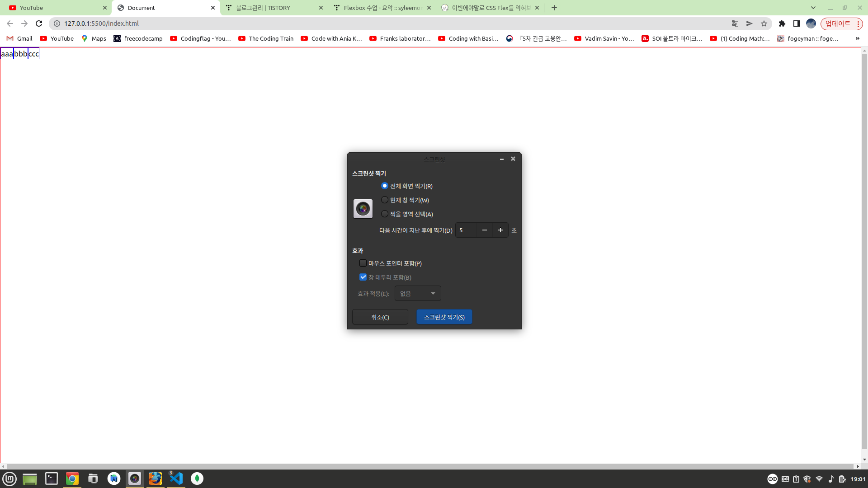This screenshot has width=868, height=488.
Task: Toggle the browser side panel icon
Action: [796, 23]
